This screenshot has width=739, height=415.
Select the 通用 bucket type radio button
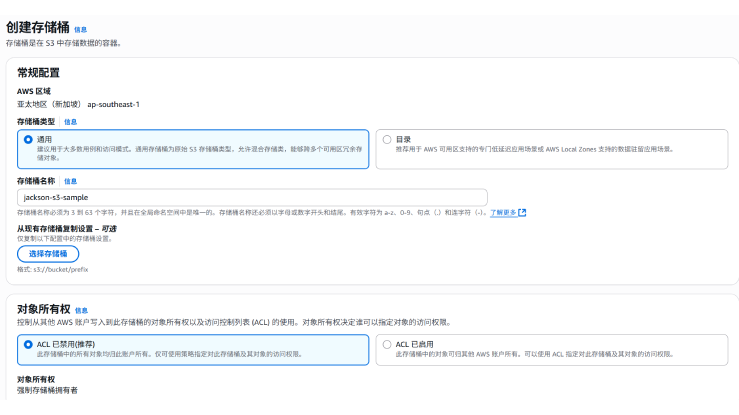[27, 139]
